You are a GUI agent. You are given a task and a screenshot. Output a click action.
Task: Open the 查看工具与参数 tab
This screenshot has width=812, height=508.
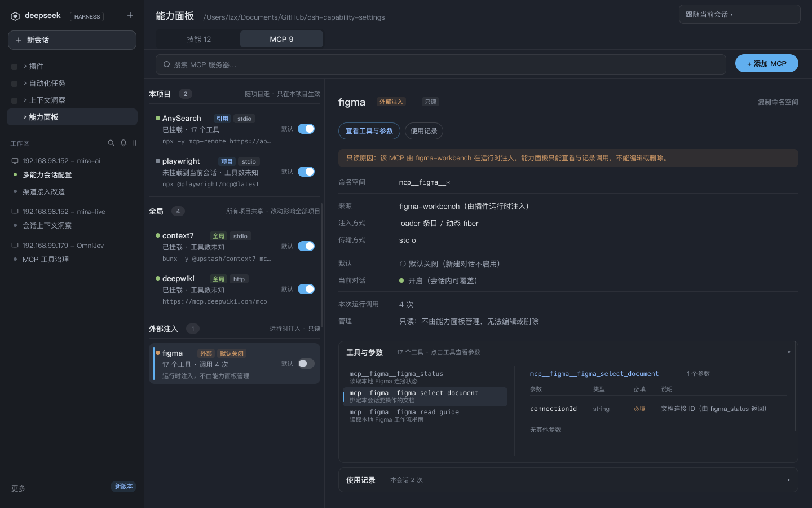pyautogui.click(x=369, y=131)
